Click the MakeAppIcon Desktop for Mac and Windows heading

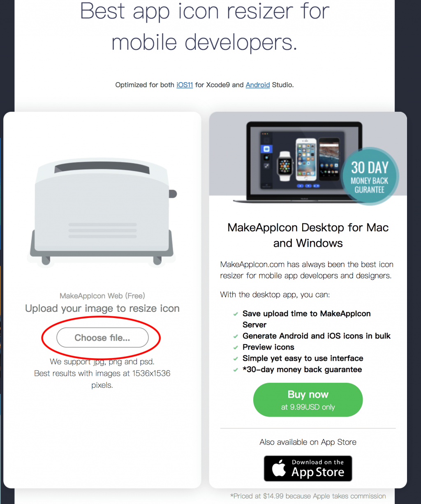308,235
